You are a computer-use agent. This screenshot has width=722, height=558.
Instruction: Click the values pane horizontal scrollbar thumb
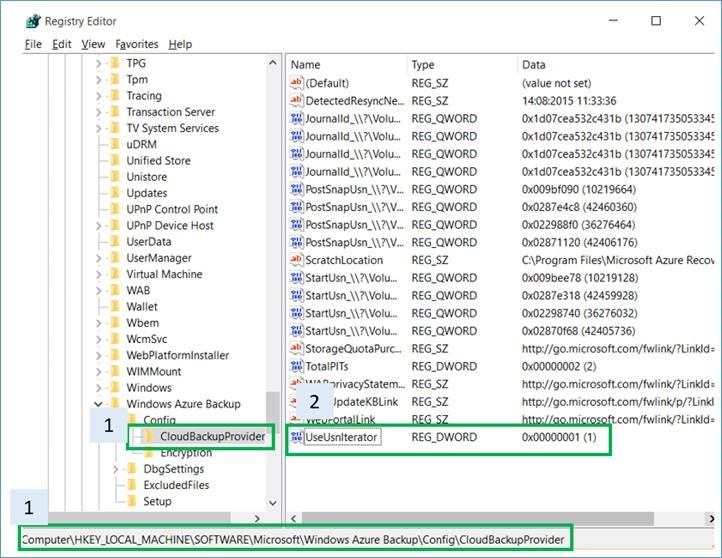(478, 518)
